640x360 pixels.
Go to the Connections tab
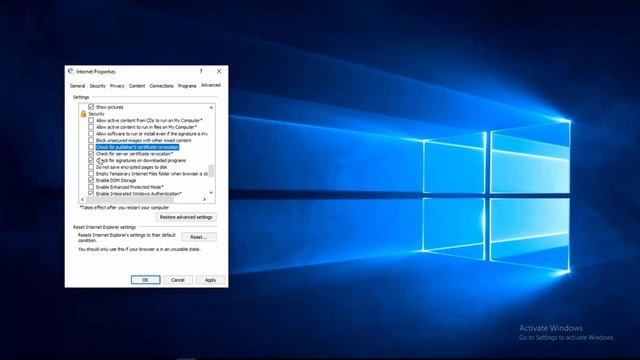pos(162,86)
